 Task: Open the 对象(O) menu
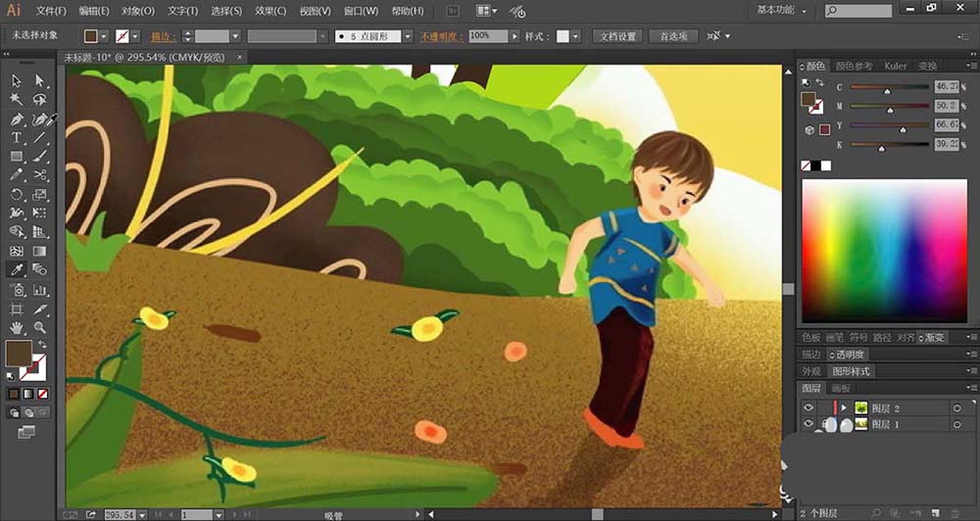tap(138, 11)
